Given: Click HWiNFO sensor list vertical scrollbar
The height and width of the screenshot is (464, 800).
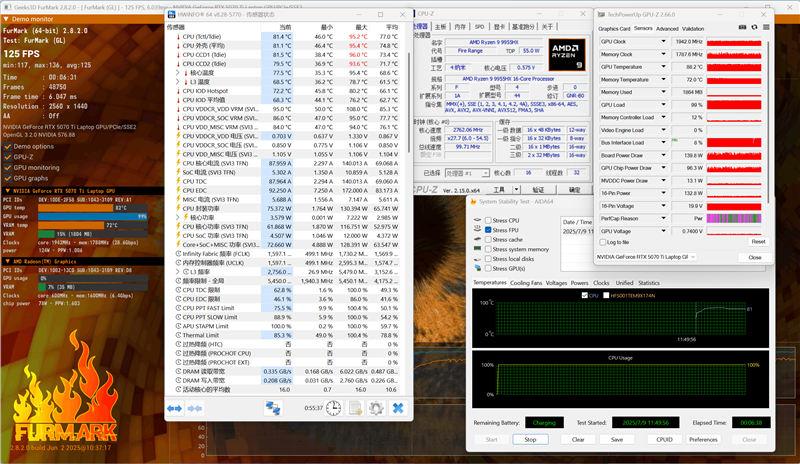Looking at the screenshot, I should click(408, 102).
